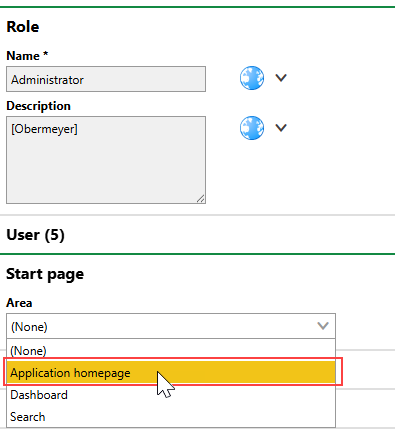The width and height of the screenshot is (395, 438).
Task: Focus the Name field containing Administrator
Action: point(106,79)
